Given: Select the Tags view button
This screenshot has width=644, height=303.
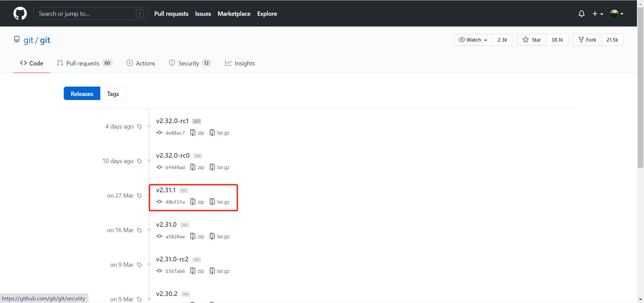Looking at the screenshot, I should click(113, 94).
